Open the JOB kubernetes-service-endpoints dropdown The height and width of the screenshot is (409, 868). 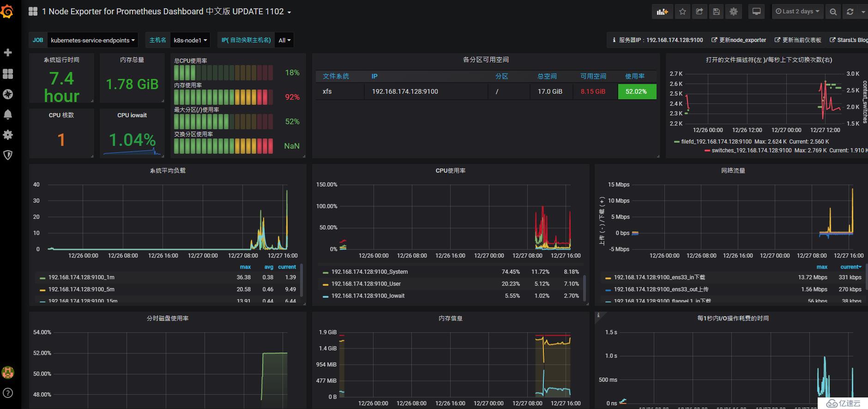tap(93, 40)
